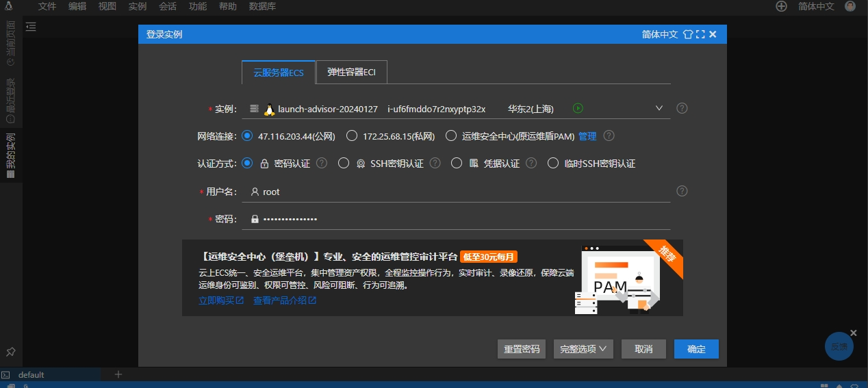The height and width of the screenshot is (388, 868).
Task: Select the 凭据认证 radio button
Action: (x=457, y=164)
